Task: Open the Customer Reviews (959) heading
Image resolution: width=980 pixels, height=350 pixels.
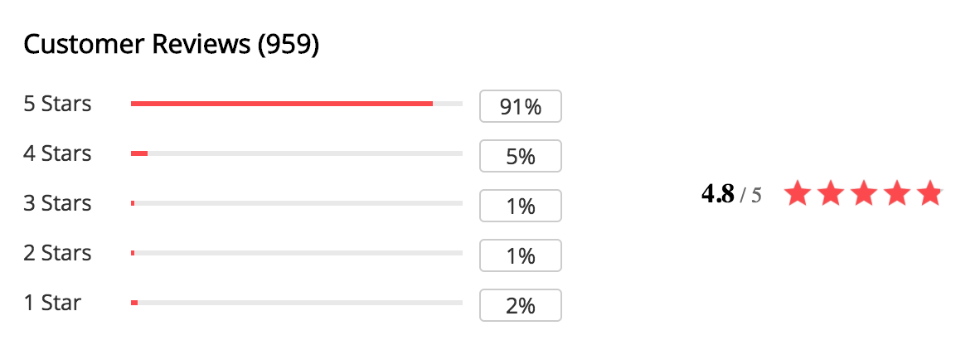Action: (x=172, y=45)
